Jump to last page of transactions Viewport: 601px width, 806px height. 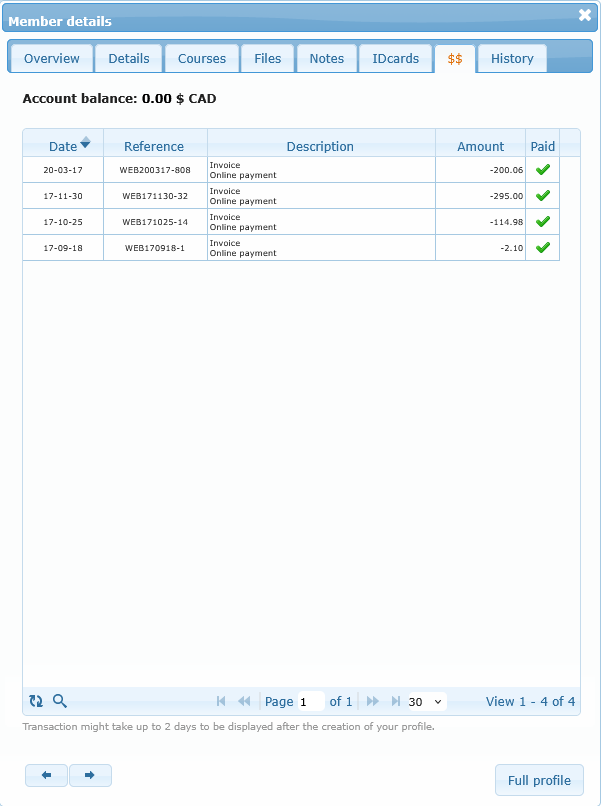click(396, 701)
